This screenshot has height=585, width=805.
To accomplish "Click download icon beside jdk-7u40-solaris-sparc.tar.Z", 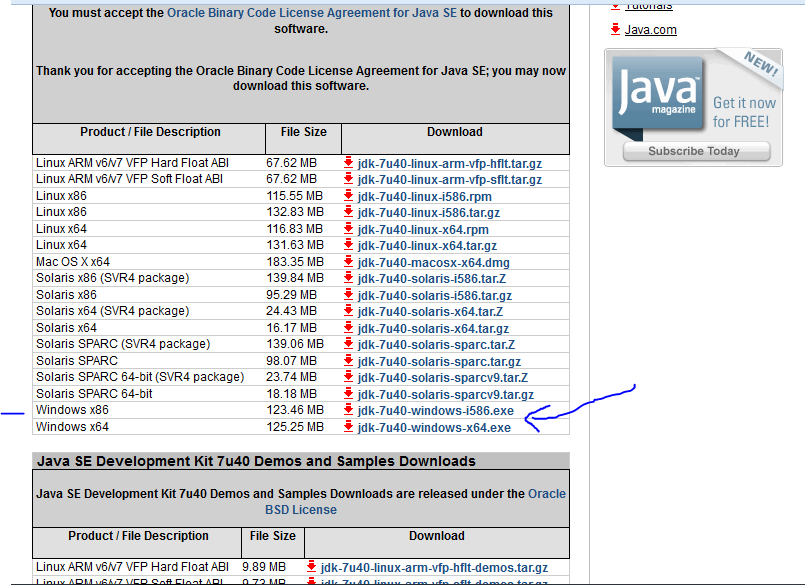I will click(348, 344).
